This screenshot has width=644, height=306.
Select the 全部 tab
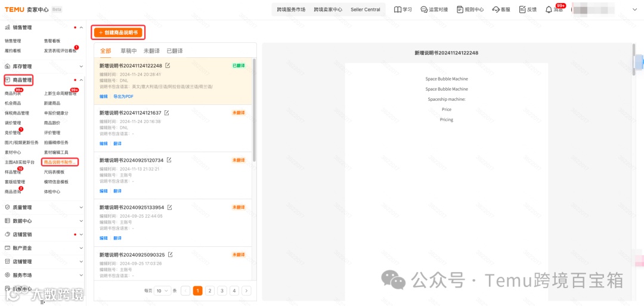[x=106, y=51]
